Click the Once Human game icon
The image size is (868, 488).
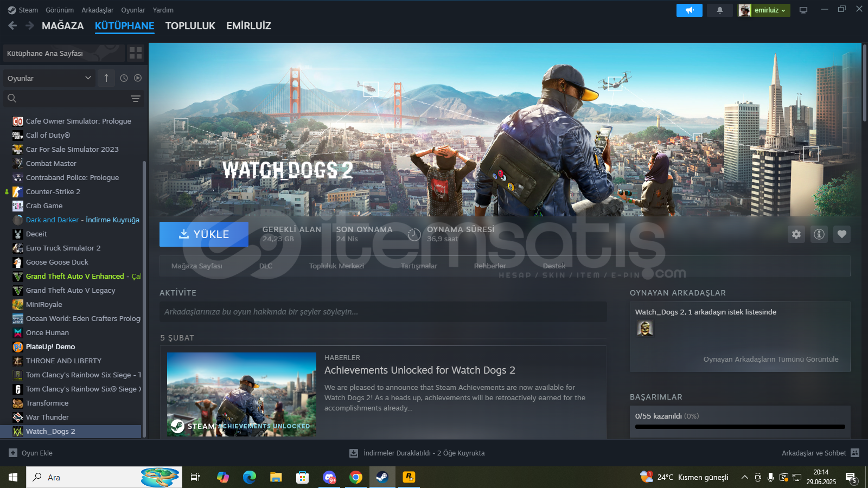18,332
